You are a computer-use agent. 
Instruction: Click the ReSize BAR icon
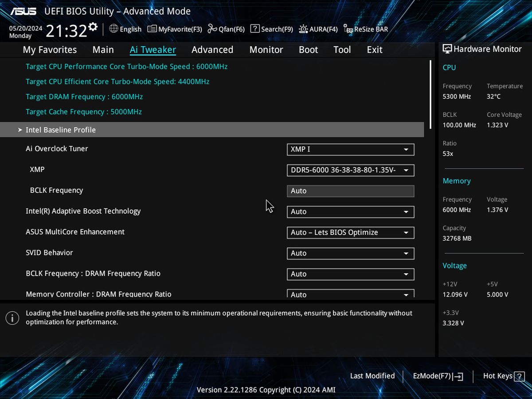[348, 29]
